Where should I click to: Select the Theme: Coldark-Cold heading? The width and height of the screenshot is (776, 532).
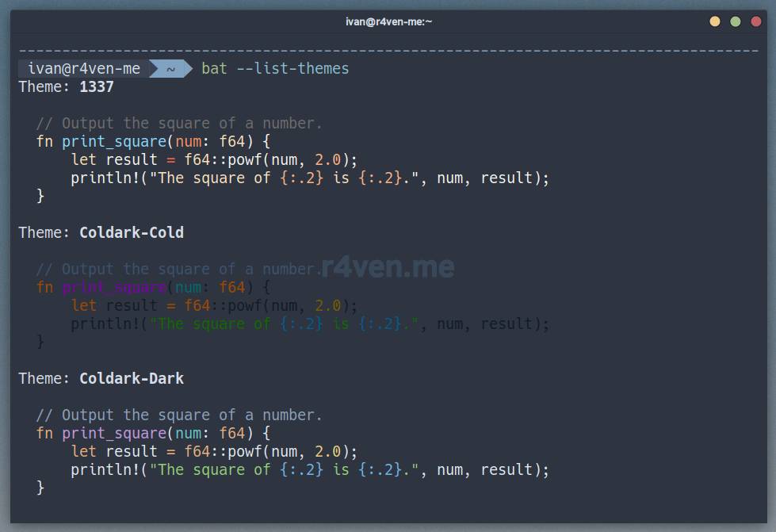[x=101, y=233]
